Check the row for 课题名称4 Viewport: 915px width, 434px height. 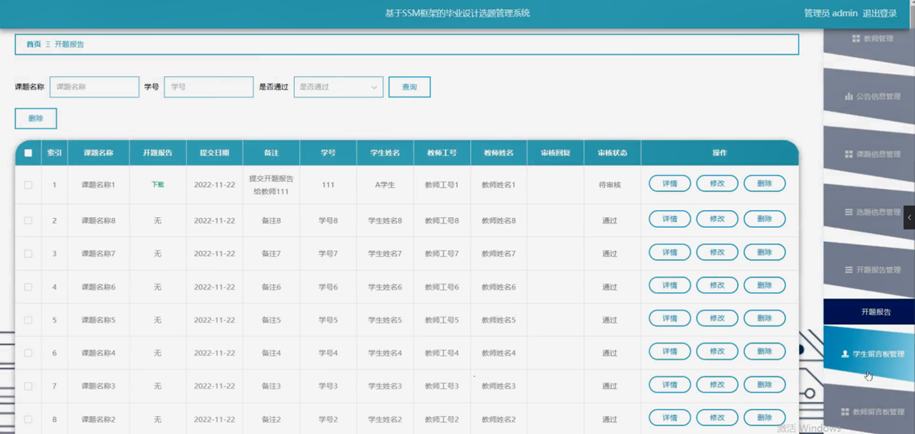tap(28, 353)
